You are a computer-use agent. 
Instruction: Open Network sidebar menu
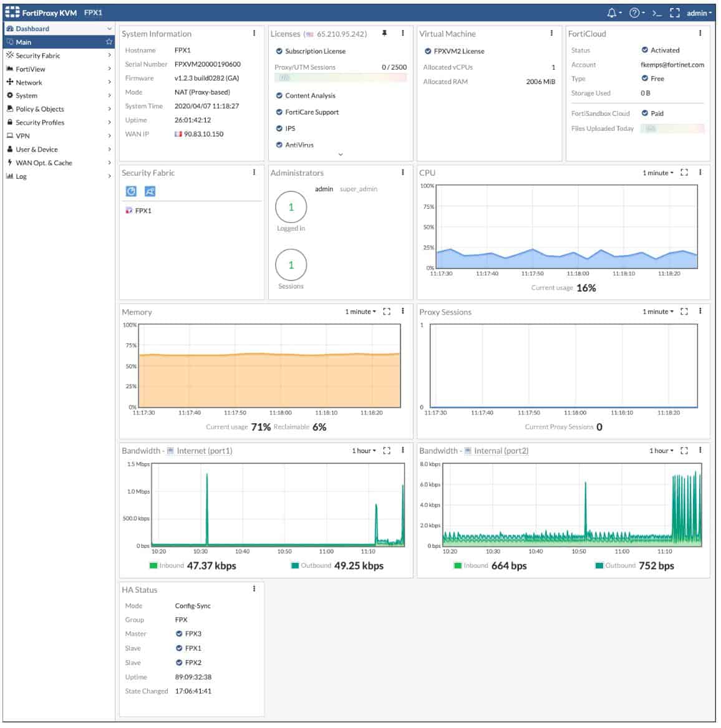pos(58,83)
